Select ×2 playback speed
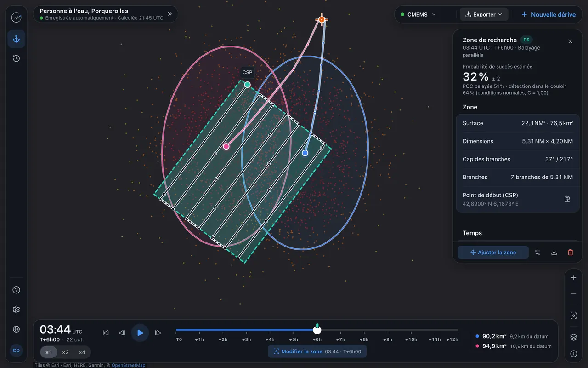 click(65, 352)
